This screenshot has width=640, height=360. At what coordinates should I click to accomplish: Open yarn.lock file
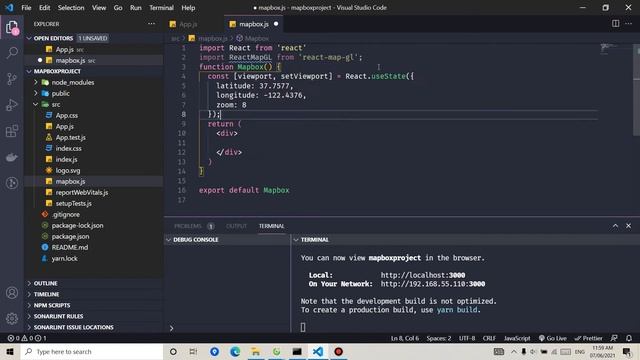click(64, 258)
